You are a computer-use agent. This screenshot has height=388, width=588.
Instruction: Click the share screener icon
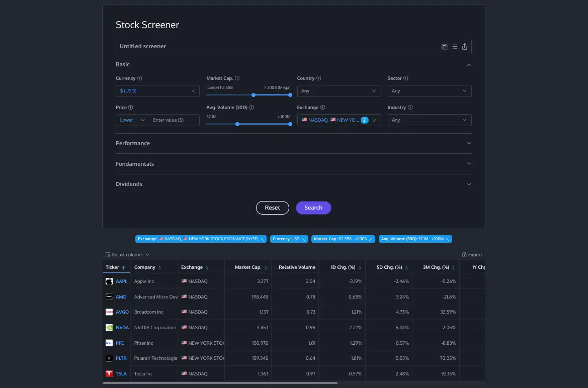465,47
